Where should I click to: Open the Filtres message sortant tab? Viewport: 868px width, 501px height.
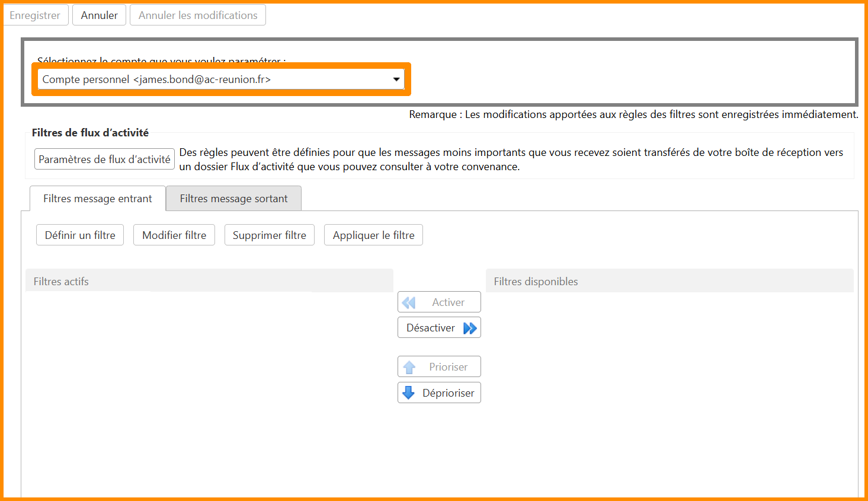[x=233, y=199]
